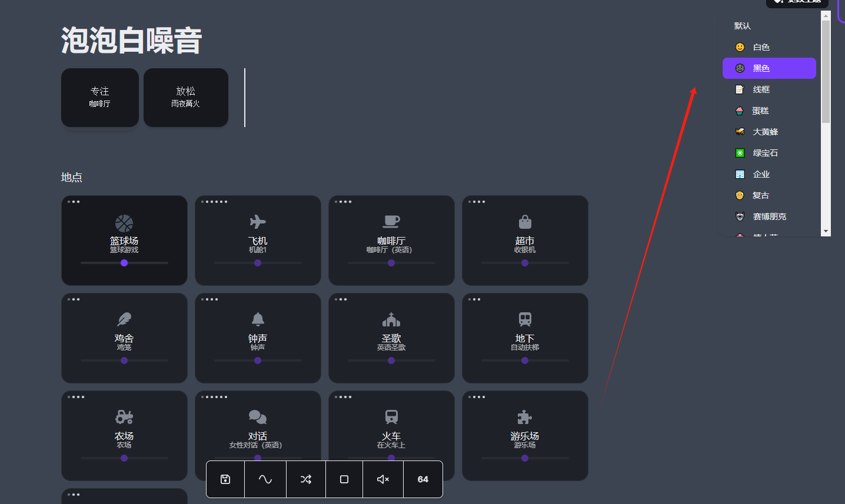Click the sine wave oscillation icon
The image size is (845, 504).
click(x=265, y=479)
